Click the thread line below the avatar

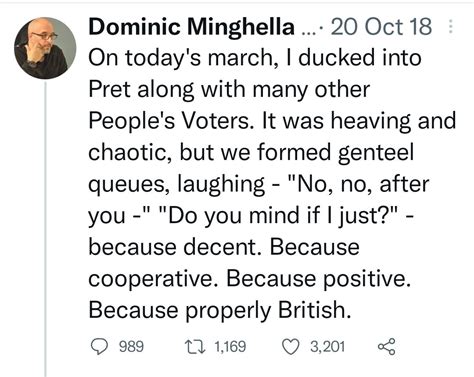tap(45, 229)
